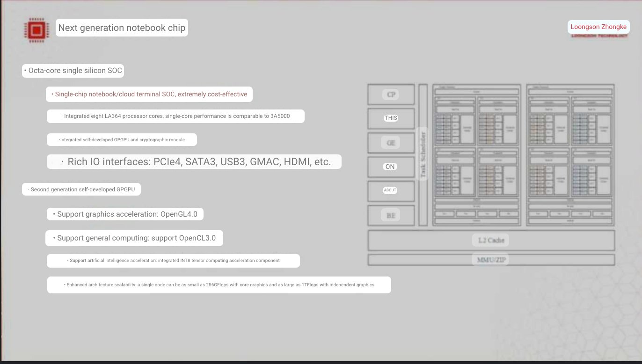Select the 'L2 Cache' block
Image resolution: width=642 pixels, height=364 pixels.
pos(491,240)
